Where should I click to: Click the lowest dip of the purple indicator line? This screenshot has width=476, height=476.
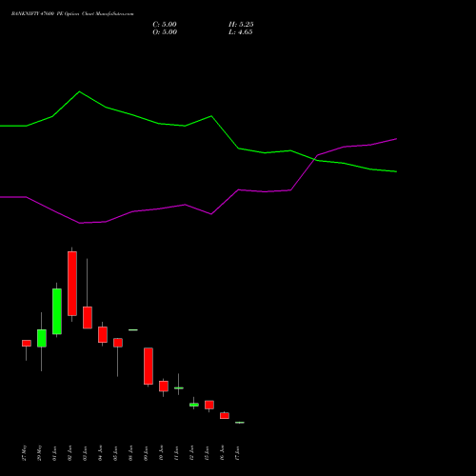click(80, 223)
